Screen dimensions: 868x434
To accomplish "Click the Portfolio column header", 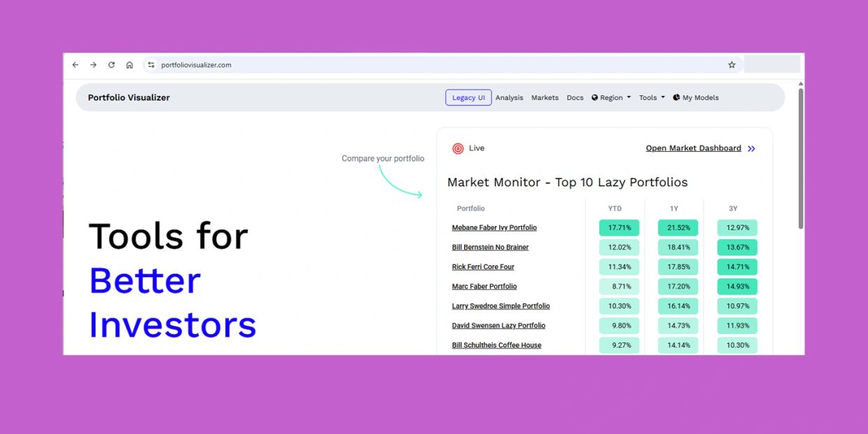I will click(x=470, y=209).
